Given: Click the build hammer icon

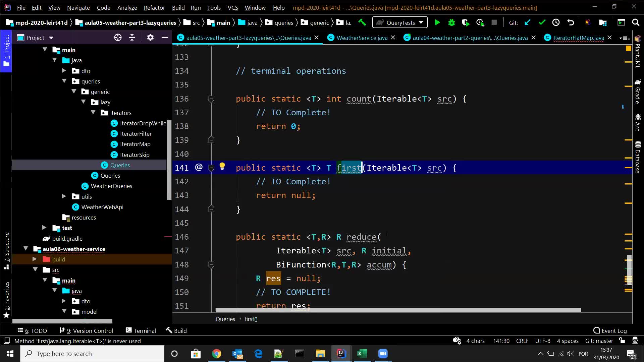Looking at the screenshot, I should coord(362,22).
